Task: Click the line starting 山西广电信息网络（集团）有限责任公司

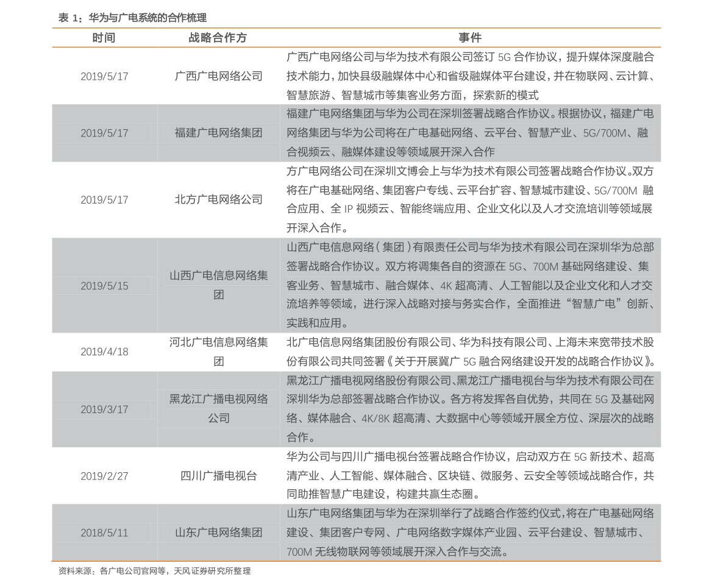Action: [470, 247]
